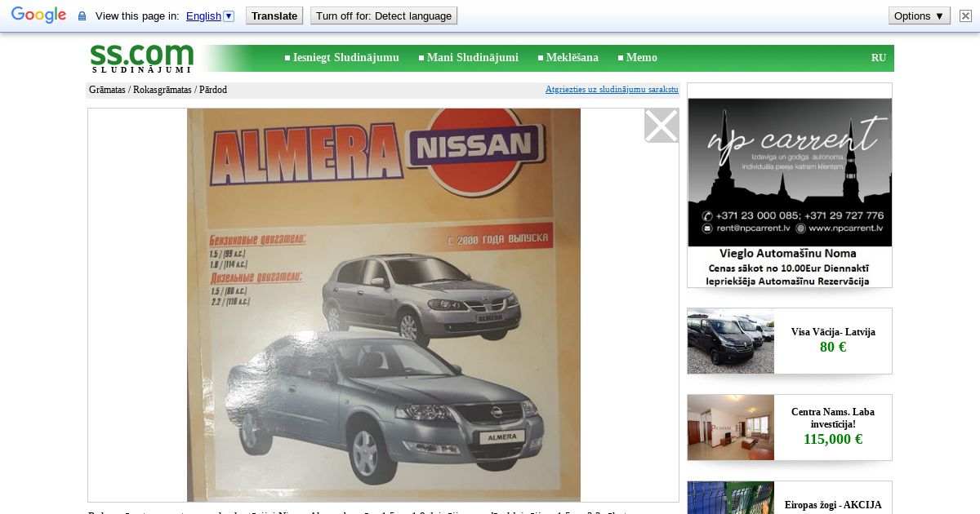The height and width of the screenshot is (514, 980).
Task: Open the Centra Nams apartment ad thumbnail
Action: pos(731,428)
